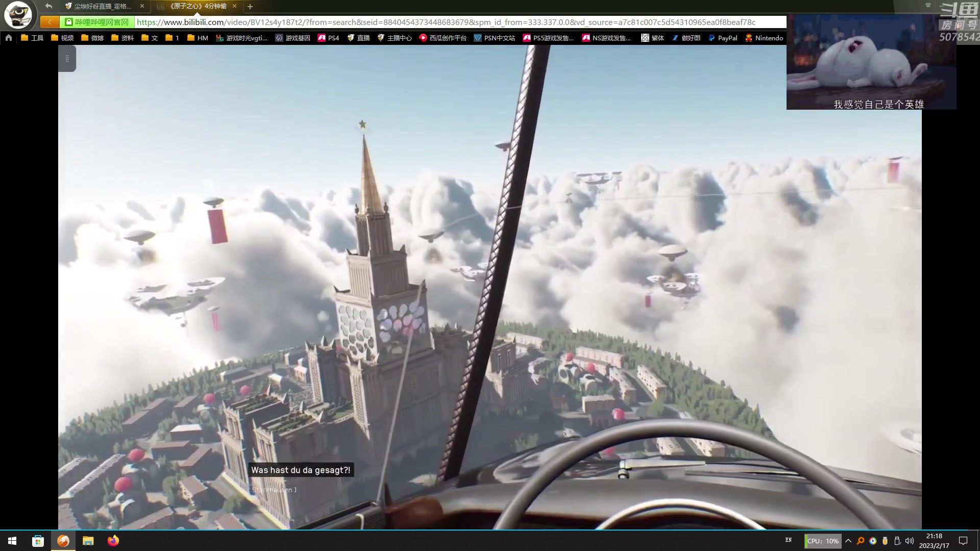The height and width of the screenshot is (551, 980).
Task: Close the 尘埃好呀直播 tab
Action: click(142, 6)
